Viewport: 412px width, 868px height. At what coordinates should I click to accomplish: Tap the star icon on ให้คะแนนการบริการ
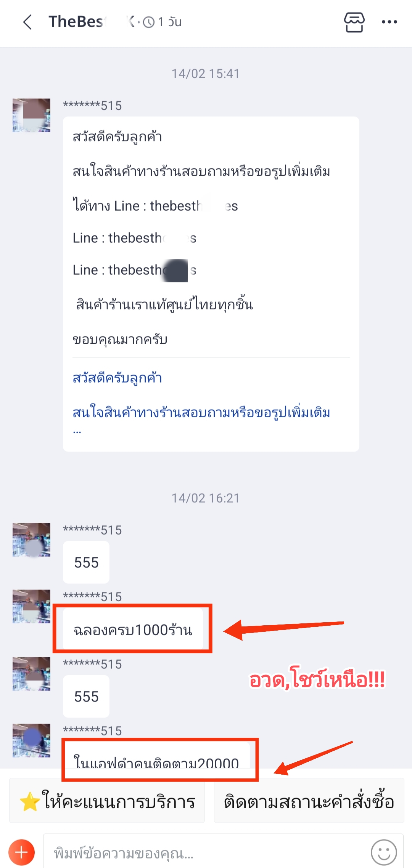30,802
